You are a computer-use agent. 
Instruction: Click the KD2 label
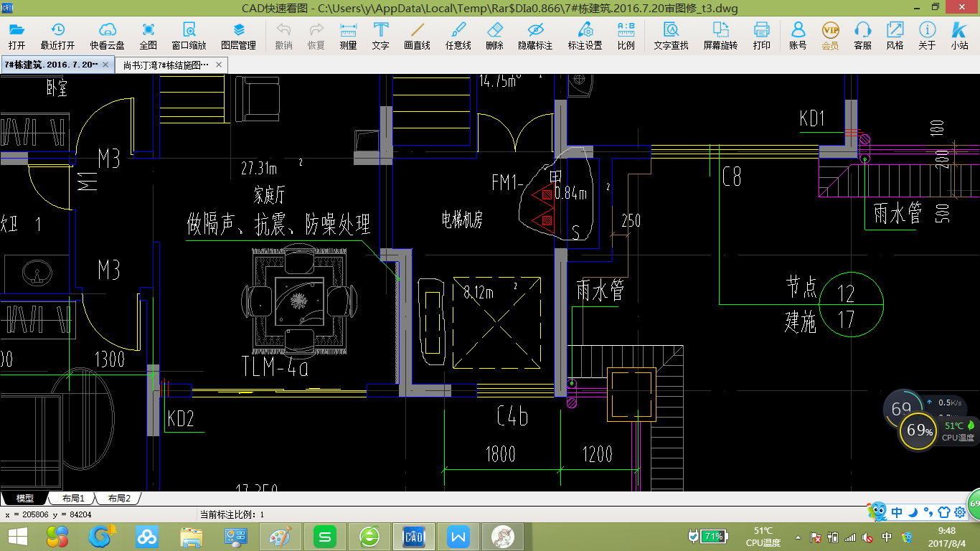(181, 418)
